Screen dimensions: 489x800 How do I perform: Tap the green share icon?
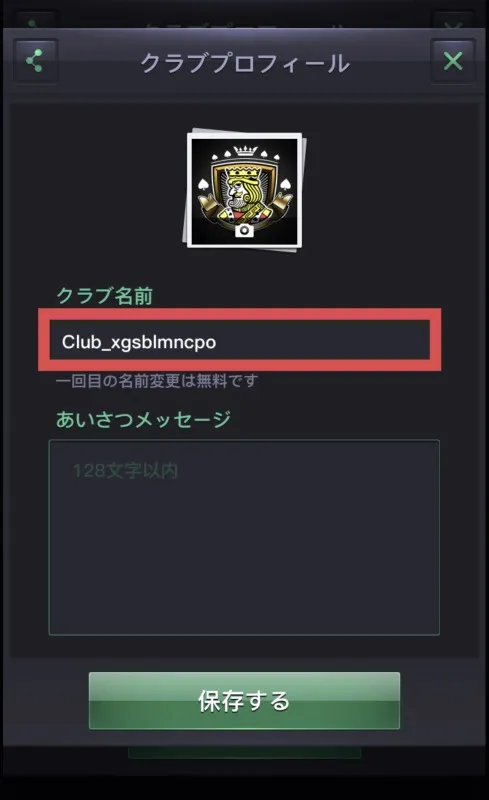click(x=35, y=61)
